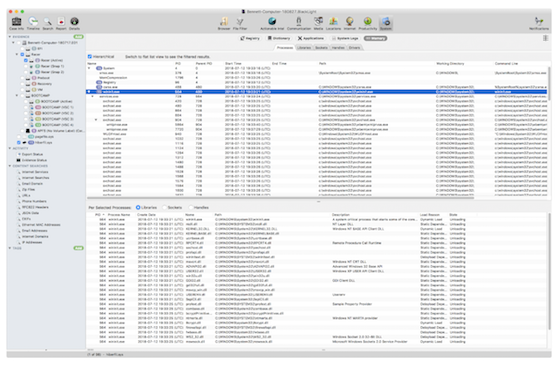Select the hiberfil.sys evidence item
Image resolution: width=560 pixels, height=367 pixels.
point(44,142)
